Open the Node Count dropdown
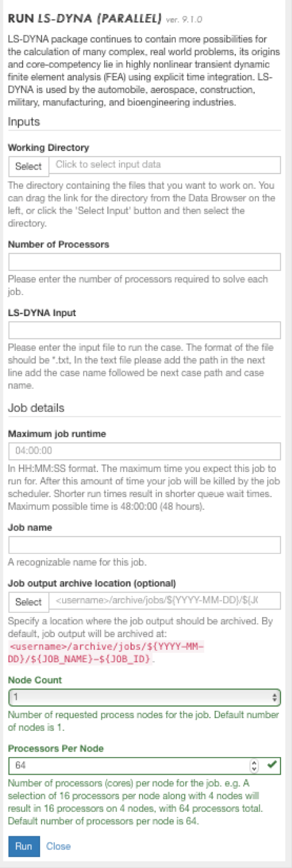 click(x=144, y=697)
